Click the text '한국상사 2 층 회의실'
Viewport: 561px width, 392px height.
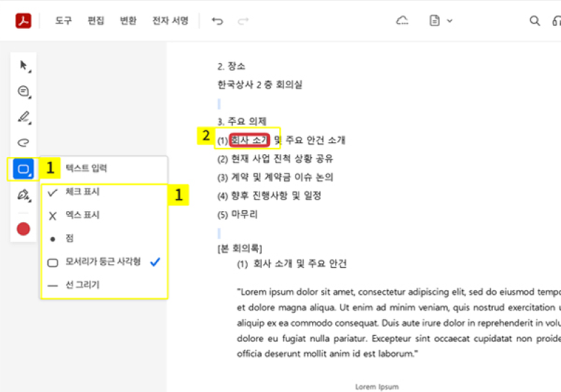pyautogui.click(x=260, y=85)
